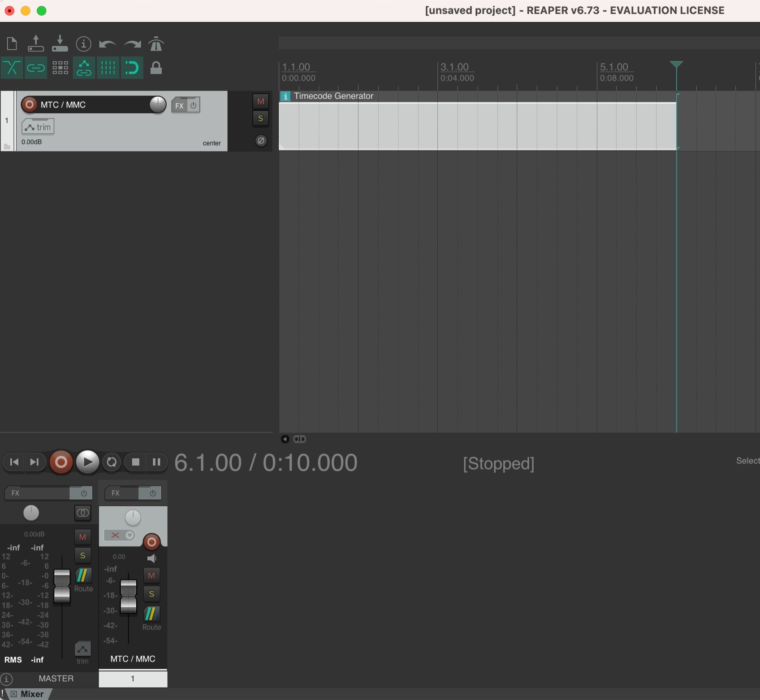Toggle ripple editing grid icon
760x700 pixels.
pos(60,68)
